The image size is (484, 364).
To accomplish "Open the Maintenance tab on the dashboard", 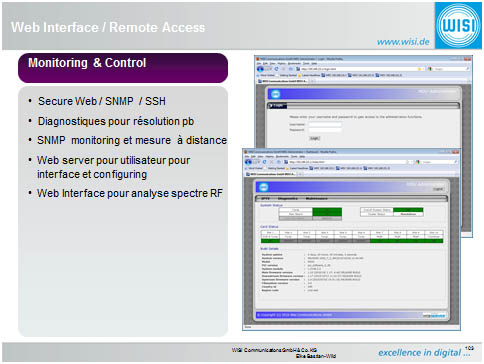I will click(317, 198).
